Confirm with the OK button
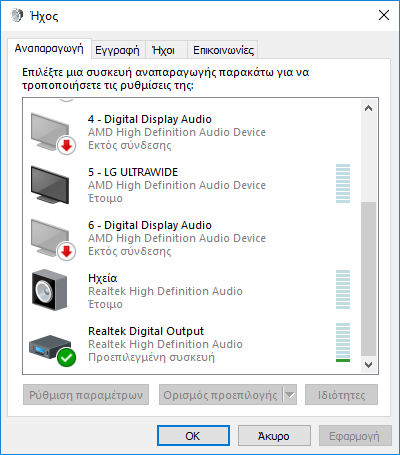The width and height of the screenshot is (400, 455). coord(193,436)
